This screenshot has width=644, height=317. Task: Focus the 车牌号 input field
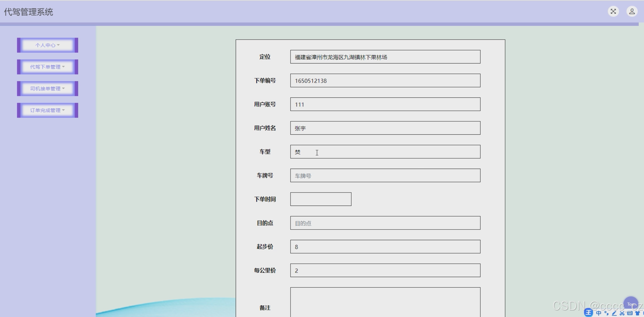pos(385,175)
